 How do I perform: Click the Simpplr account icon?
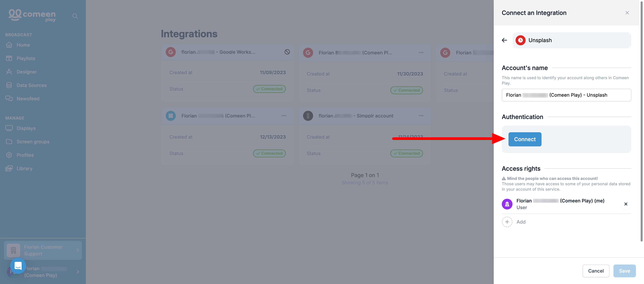[308, 116]
